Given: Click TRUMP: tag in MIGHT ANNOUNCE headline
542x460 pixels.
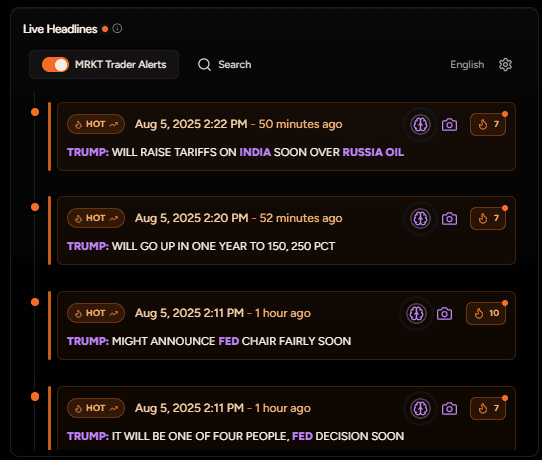Looking at the screenshot, I should tap(88, 341).
